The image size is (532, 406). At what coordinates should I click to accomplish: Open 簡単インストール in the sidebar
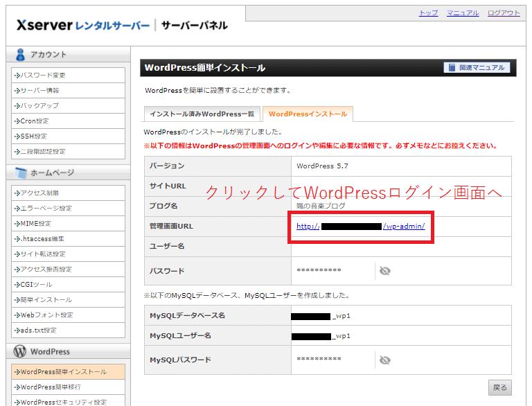68,300
